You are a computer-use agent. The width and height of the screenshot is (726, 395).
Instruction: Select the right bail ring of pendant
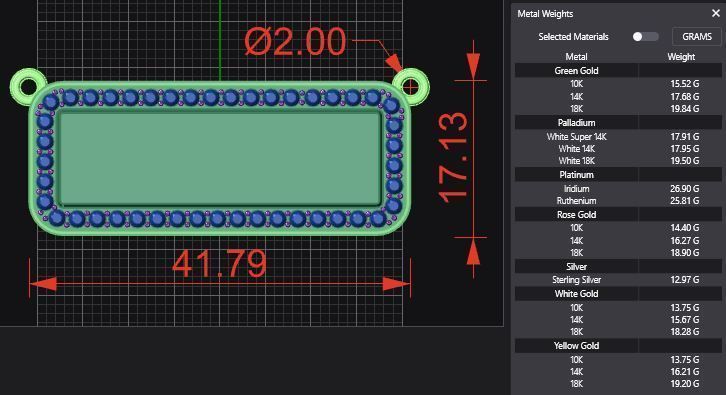pyautogui.click(x=410, y=87)
